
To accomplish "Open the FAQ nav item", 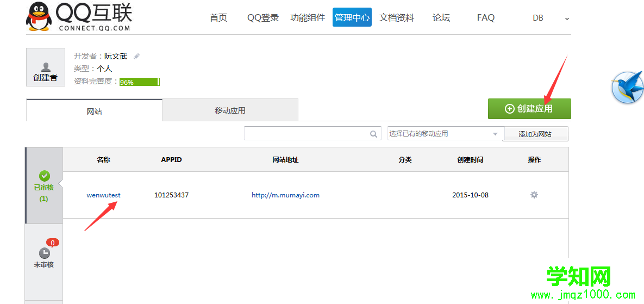I will tap(486, 17).
